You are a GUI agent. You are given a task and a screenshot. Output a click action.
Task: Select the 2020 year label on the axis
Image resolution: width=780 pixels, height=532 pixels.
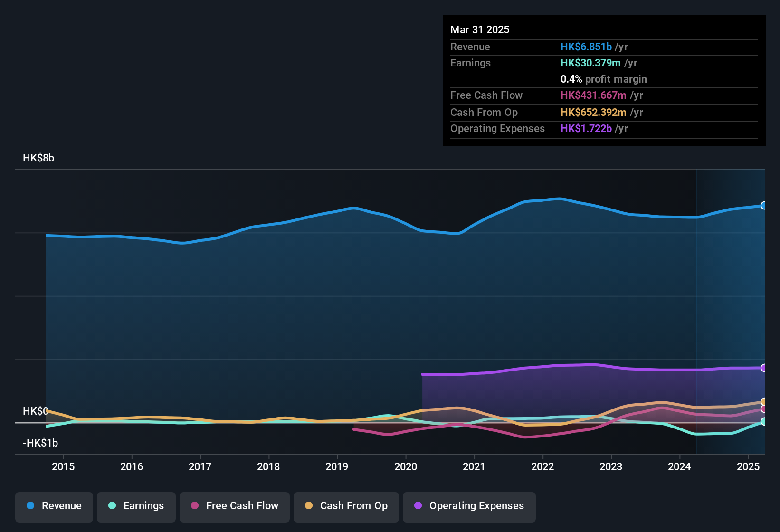(406, 467)
